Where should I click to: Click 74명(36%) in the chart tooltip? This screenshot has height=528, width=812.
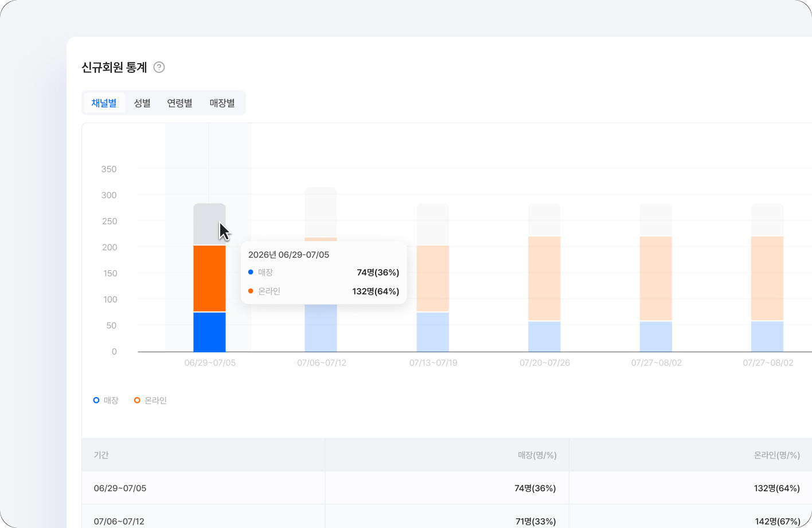(378, 273)
